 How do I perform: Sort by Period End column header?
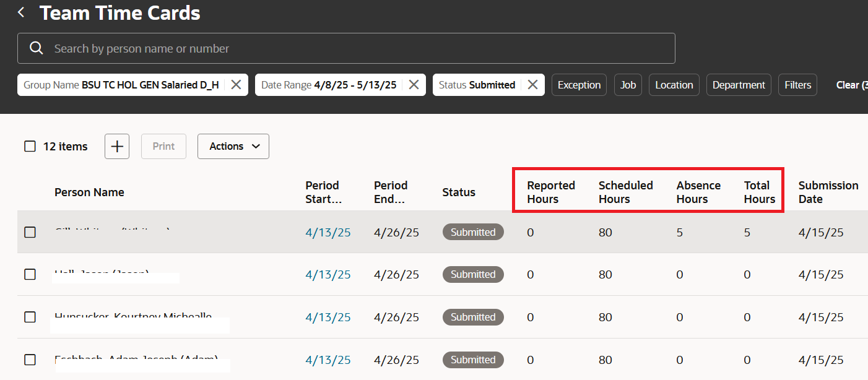[x=391, y=192]
